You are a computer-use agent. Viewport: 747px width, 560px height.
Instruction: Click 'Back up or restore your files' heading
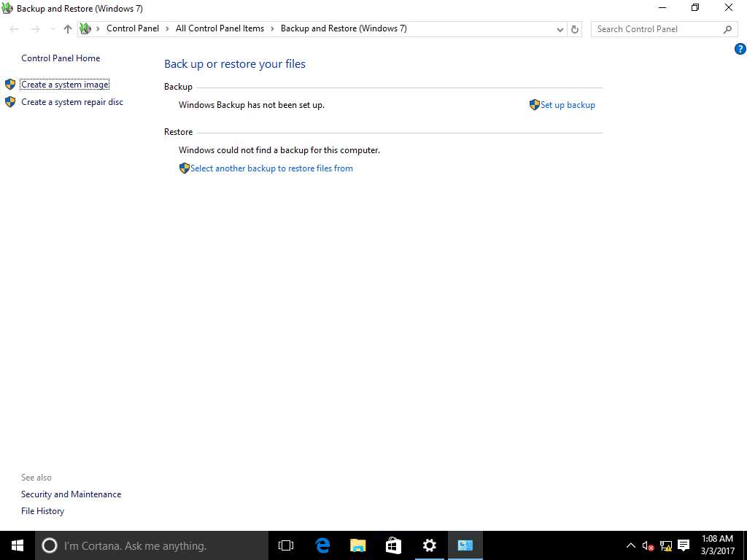click(x=235, y=64)
